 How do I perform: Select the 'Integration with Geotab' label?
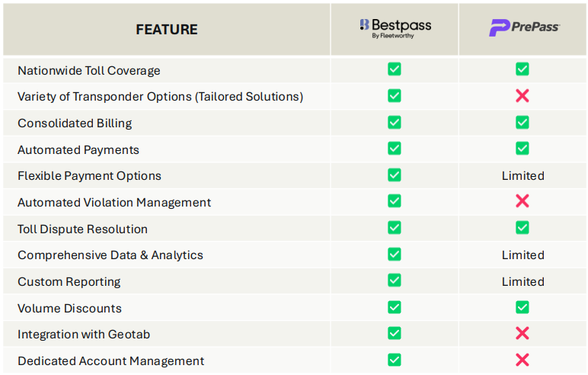[x=84, y=335]
